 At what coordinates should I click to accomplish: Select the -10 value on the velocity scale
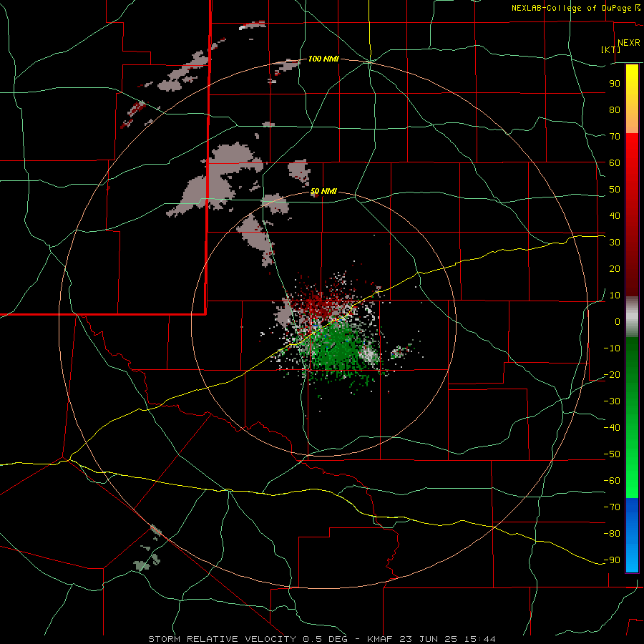click(x=612, y=348)
